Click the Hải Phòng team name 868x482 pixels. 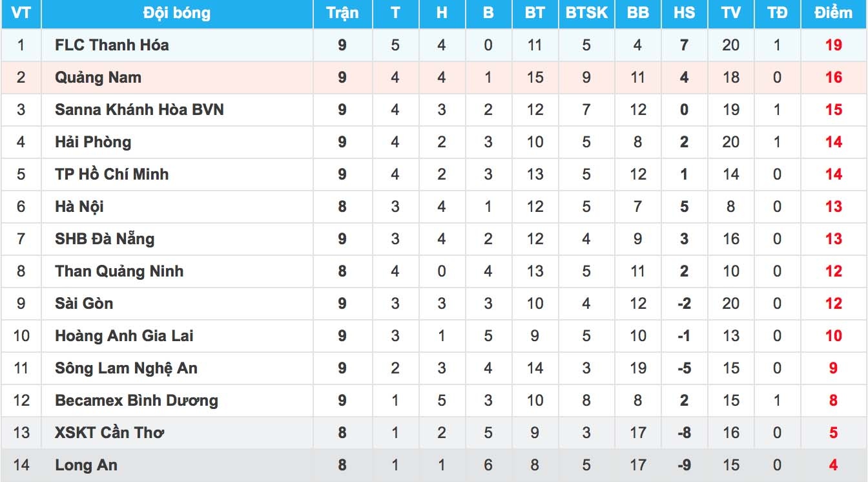pyautogui.click(x=93, y=142)
